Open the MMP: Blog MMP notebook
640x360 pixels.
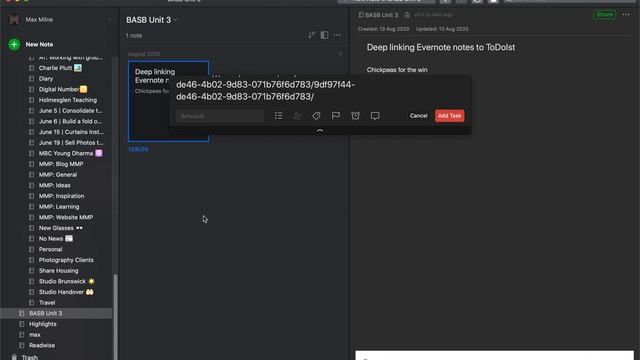point(61,164)
